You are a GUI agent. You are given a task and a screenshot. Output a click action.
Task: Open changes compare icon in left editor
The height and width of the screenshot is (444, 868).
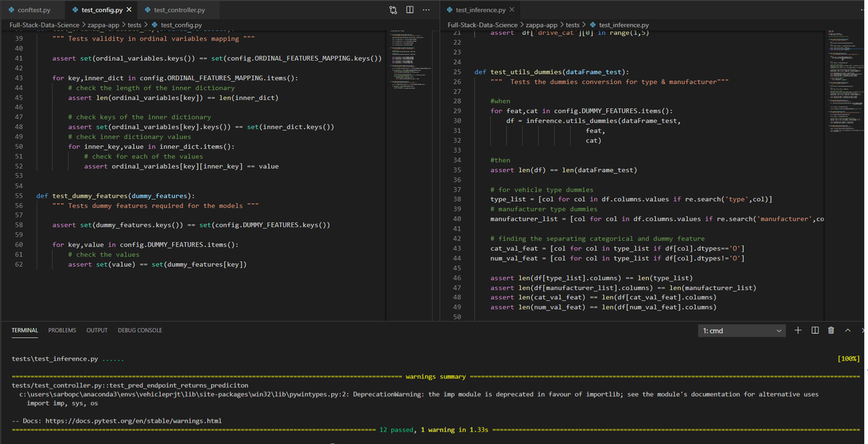click(x=393, y=10)
